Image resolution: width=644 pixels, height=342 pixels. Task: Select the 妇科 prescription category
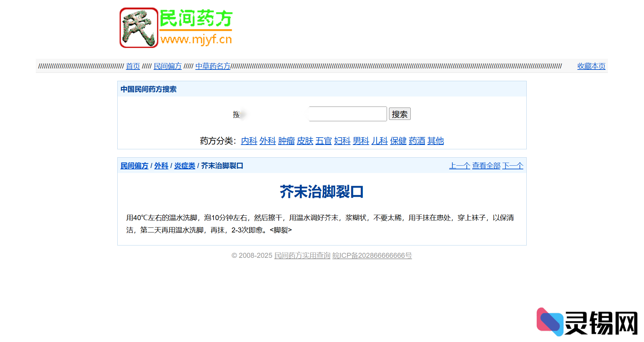(x=342, y=141)
